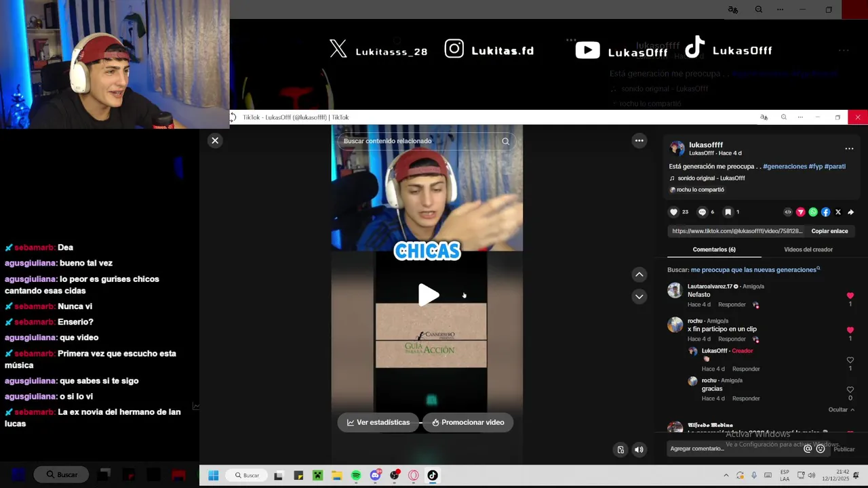Like Lautaroalvarez.17's comment heart
The height and width of the screenshot is (488, 868).
click(x=850, y=296)
